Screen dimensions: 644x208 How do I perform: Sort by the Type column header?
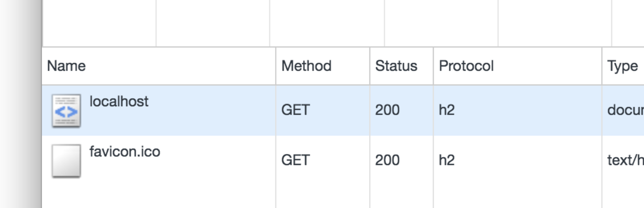tap(622, 66)
